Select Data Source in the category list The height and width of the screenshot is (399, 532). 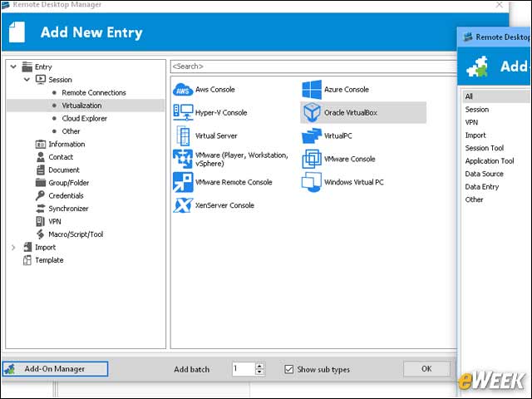tap(484, 174)
